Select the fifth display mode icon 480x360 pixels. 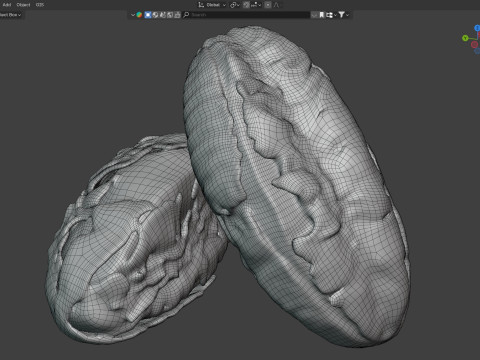point(177,15)
